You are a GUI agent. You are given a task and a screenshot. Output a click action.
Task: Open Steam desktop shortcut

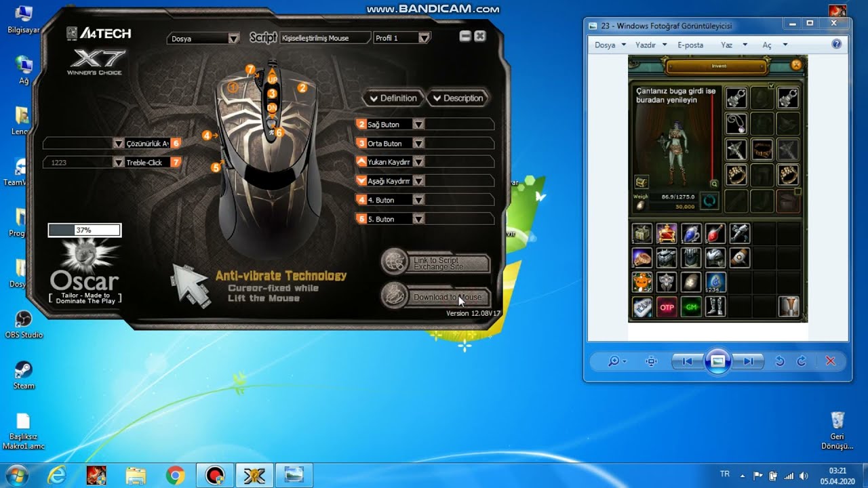23,375
